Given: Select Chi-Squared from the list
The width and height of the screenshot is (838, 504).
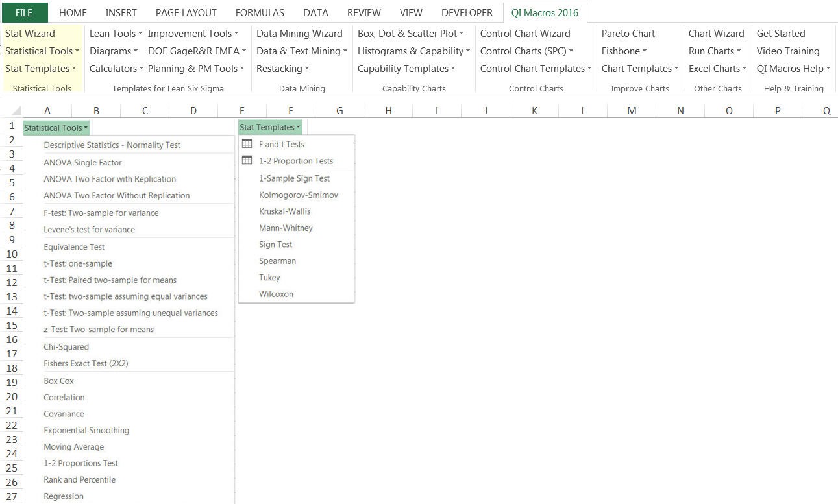Looking at the screenshot, I should click(x=66, y=347).
